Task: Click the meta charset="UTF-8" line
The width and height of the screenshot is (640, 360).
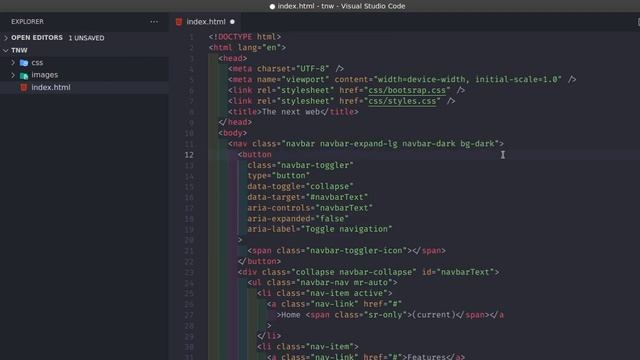Action: [x=286, y=69]
